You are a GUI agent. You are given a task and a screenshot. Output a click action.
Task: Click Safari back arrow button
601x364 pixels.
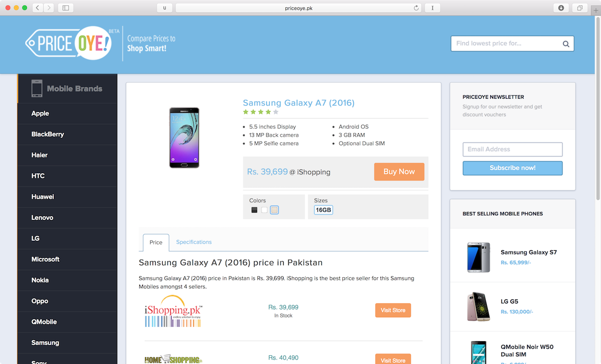pos(38,8)
